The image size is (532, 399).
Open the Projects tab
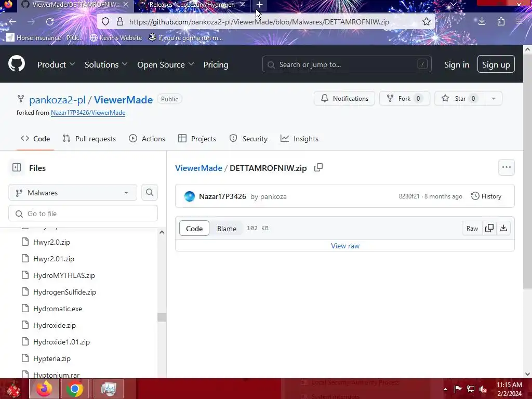[x=197, y=139]
